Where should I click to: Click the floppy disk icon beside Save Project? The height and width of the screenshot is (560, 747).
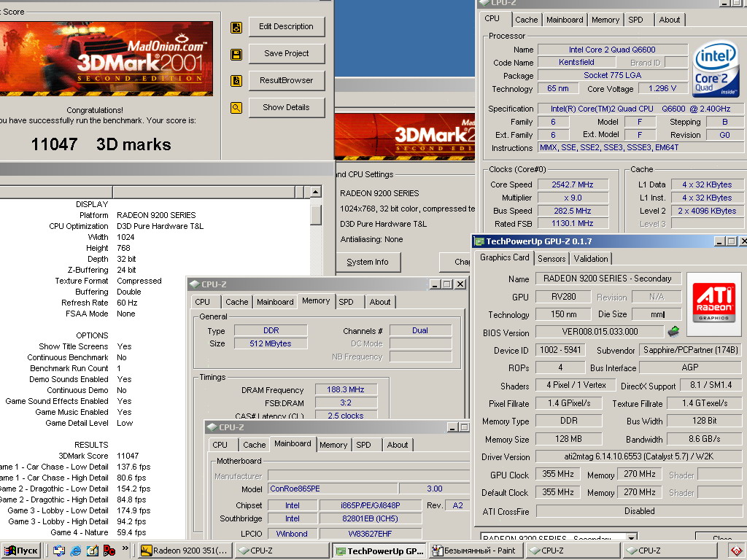coord(236,54)
